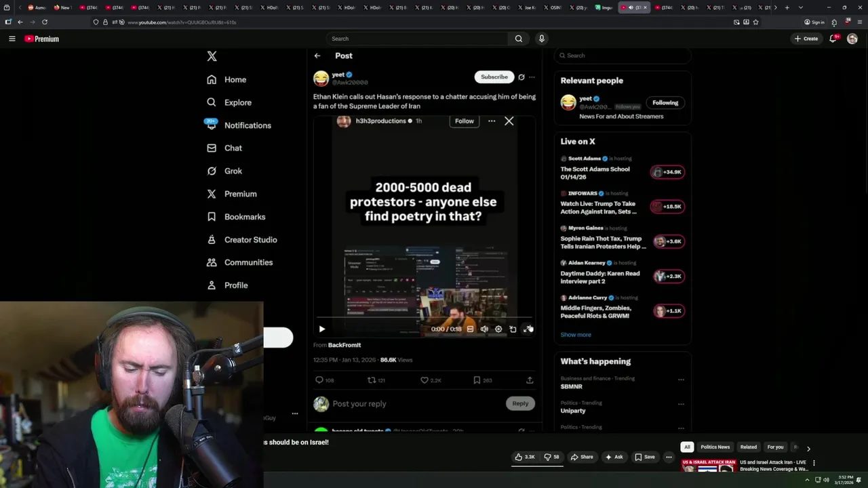Click the Grok icon beside Subscribe

[x=521, y=77]
